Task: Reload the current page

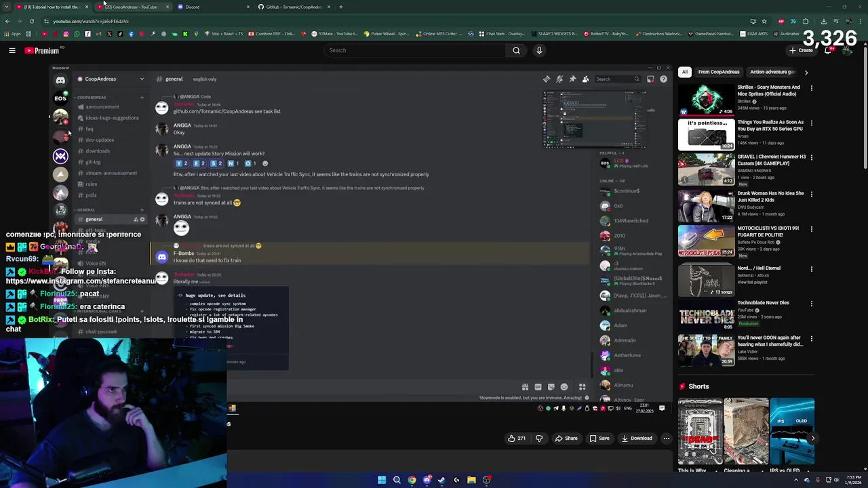Action: (x=31, y=21)
